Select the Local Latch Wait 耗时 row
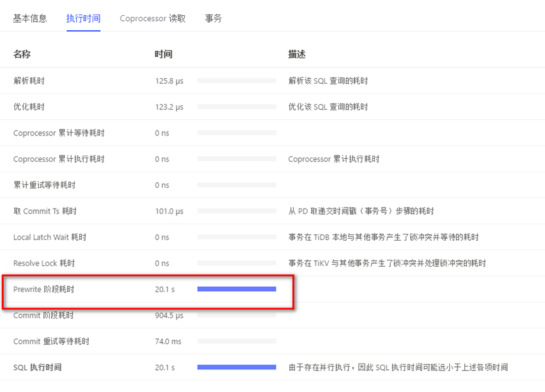Screen dimensions: 545x392 click(x=50, y=237)
